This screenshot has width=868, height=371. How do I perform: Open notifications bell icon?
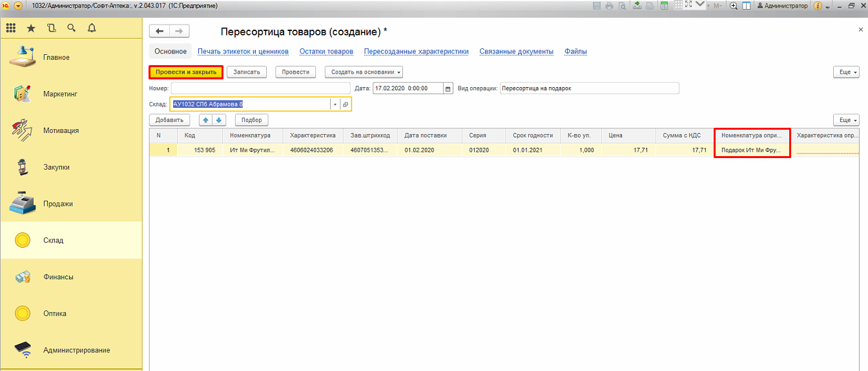[92, 28]
